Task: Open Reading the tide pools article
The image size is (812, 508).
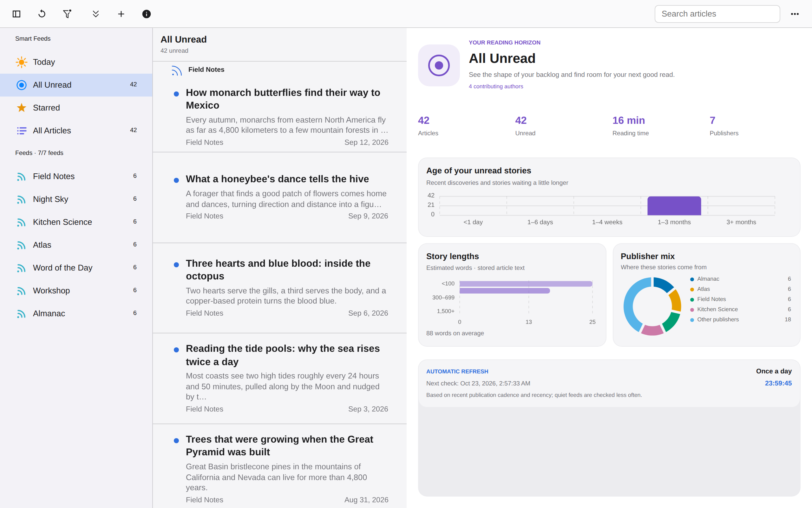Action: pos(283,355)
